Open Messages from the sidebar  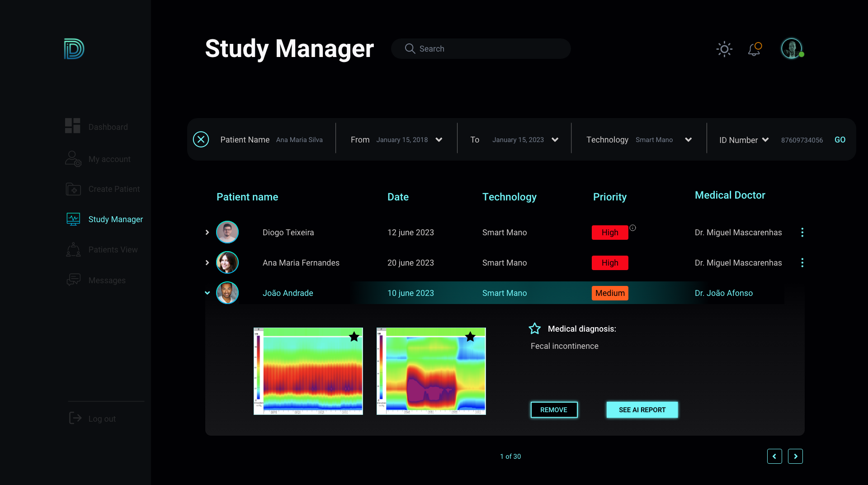click(x=107, y=281)
